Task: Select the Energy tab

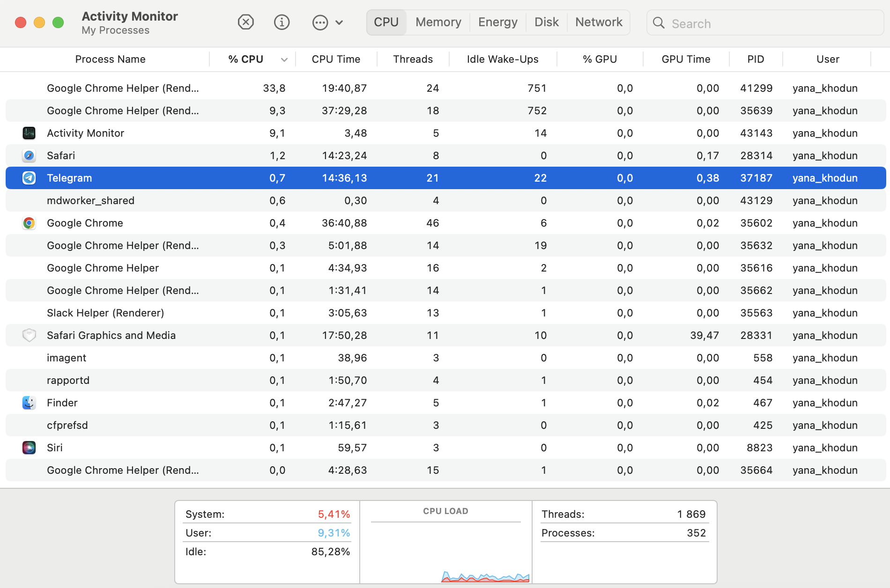Action: coord(497,22)
